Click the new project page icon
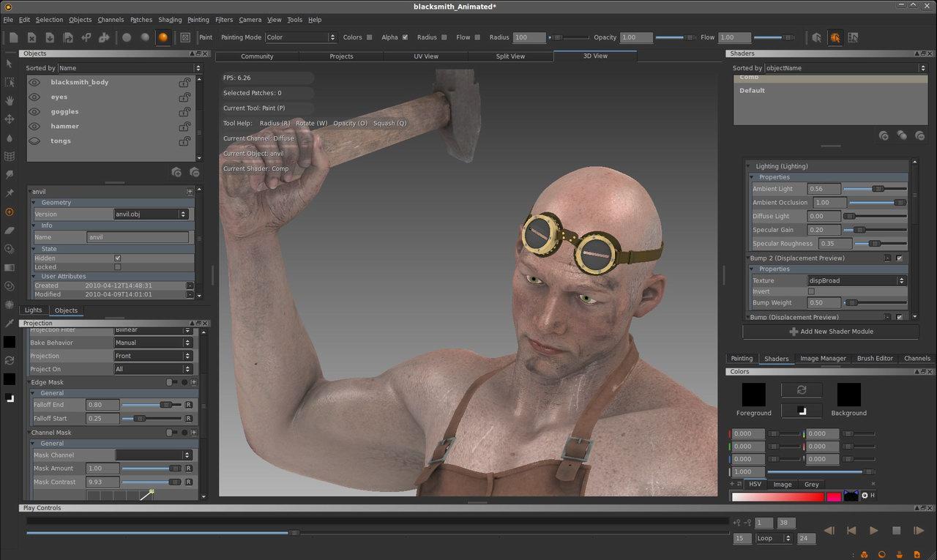Image resolution: width=937 pixels, height=560 pixels. (14, 37)
